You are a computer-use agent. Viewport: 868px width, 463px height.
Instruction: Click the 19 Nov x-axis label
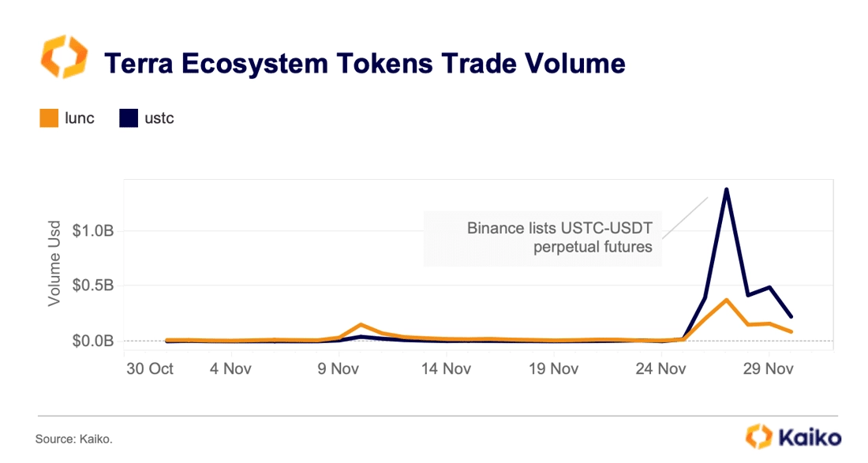(x=553, y=369)
